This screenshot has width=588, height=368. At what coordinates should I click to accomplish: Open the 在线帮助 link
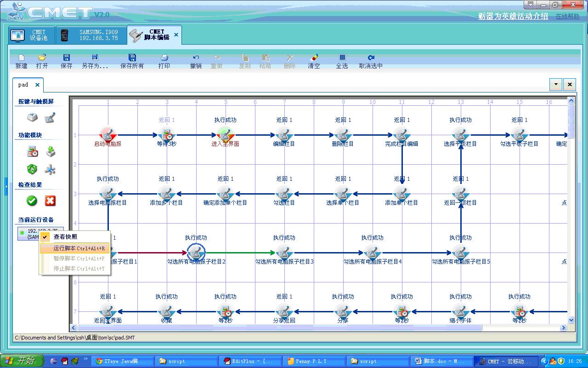point(567,16)
